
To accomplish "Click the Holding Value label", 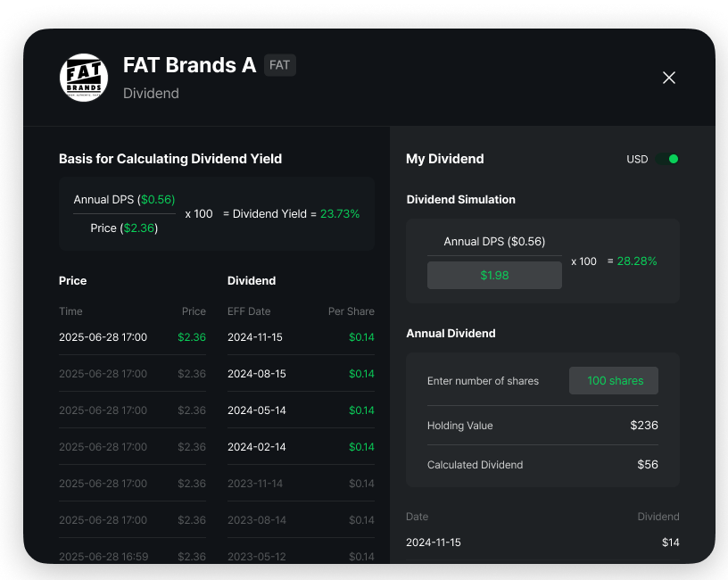I will (x=459, y=426).
